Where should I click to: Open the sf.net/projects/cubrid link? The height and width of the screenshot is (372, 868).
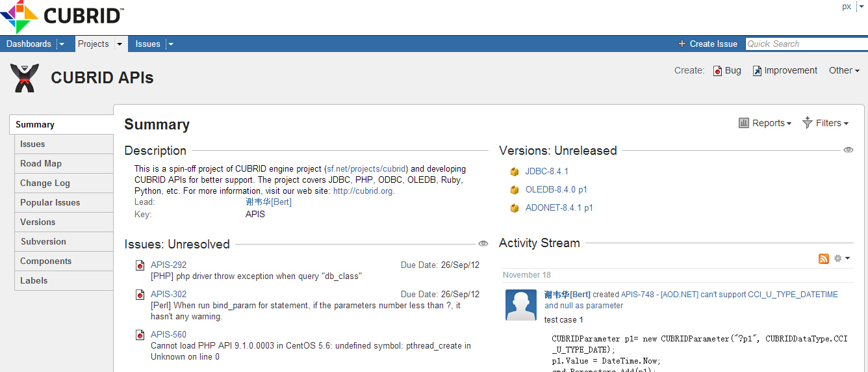point(366,168)
